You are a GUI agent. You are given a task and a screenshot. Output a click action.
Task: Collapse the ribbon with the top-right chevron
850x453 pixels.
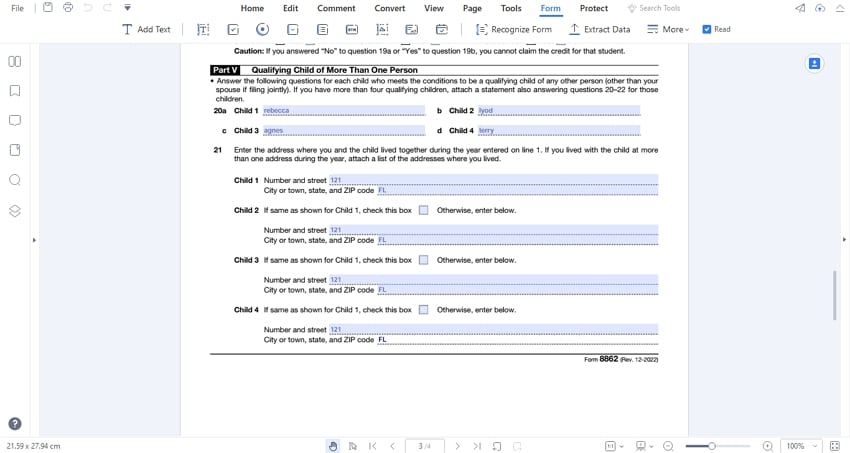click(x=839, y=8)
